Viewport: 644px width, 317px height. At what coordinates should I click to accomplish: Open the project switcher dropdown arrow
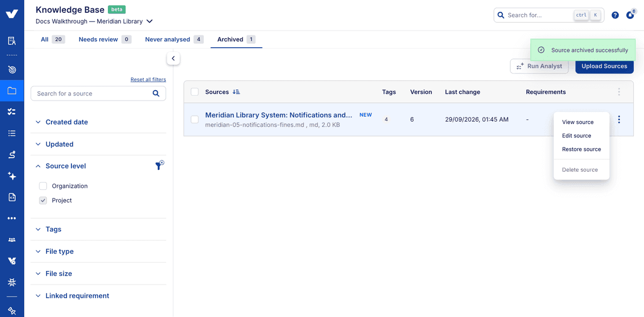tap(150, 21)
